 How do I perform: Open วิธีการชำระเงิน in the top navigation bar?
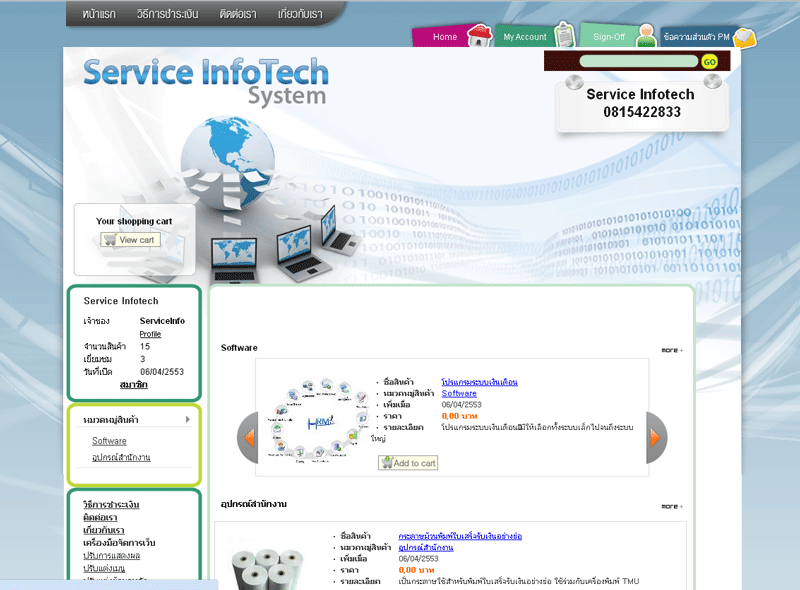coord(167,14)
